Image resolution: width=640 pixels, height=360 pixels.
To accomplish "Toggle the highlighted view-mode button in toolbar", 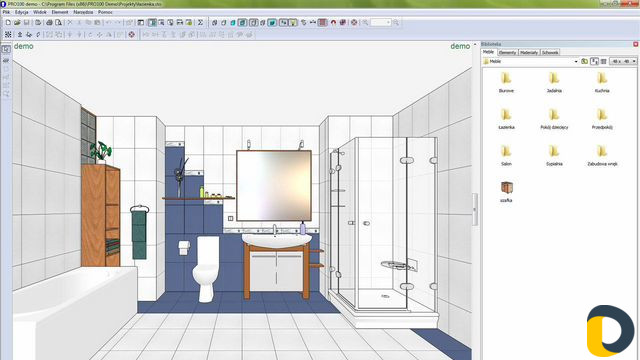I will (152, 23).
